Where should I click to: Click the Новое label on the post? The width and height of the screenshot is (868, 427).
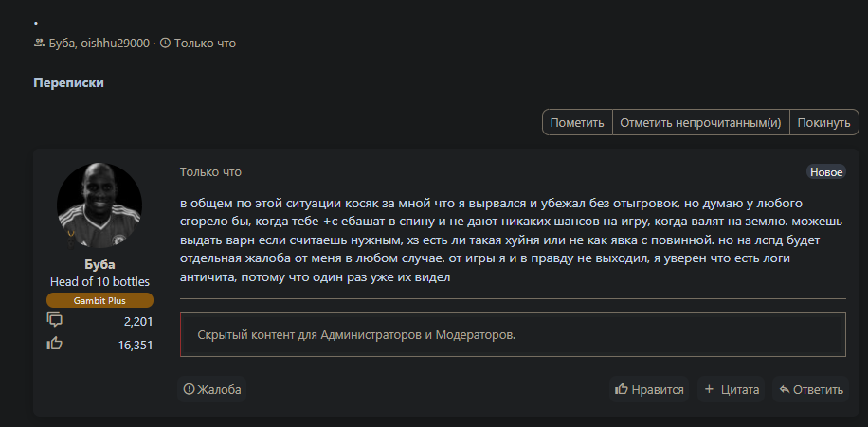(825, 172)
